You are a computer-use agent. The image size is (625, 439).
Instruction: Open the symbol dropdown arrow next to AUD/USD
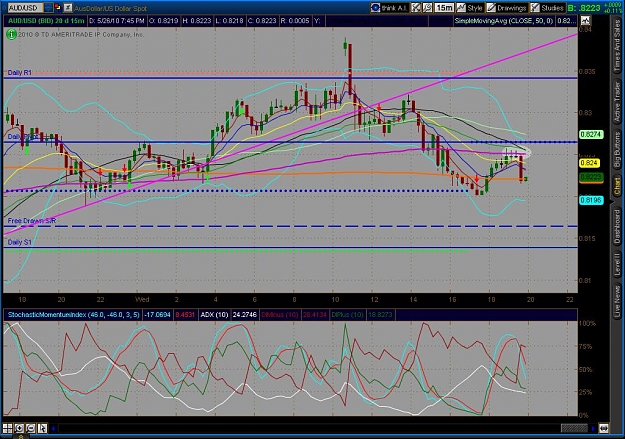click(x=48, y=7)
